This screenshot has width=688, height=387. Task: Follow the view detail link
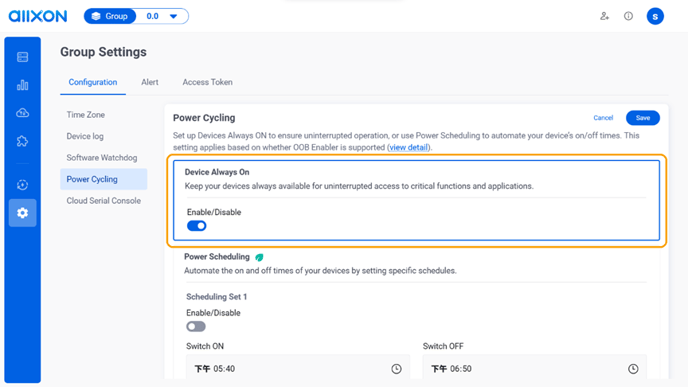pyautogui.click(x=408, y=147)
